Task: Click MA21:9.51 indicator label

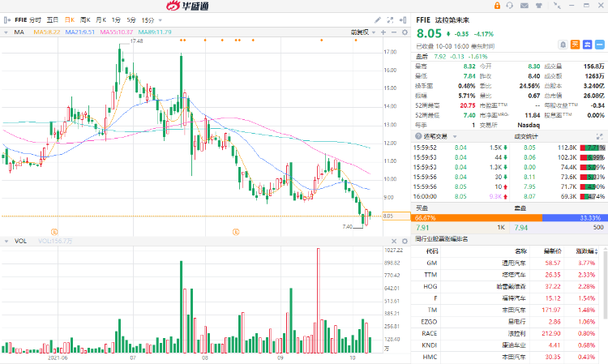Action: click(80, 32)
